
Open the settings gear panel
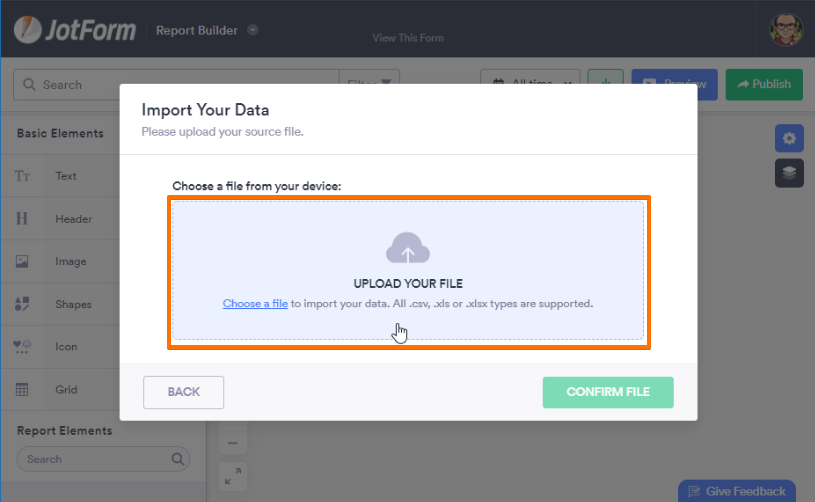coord(789,138)
